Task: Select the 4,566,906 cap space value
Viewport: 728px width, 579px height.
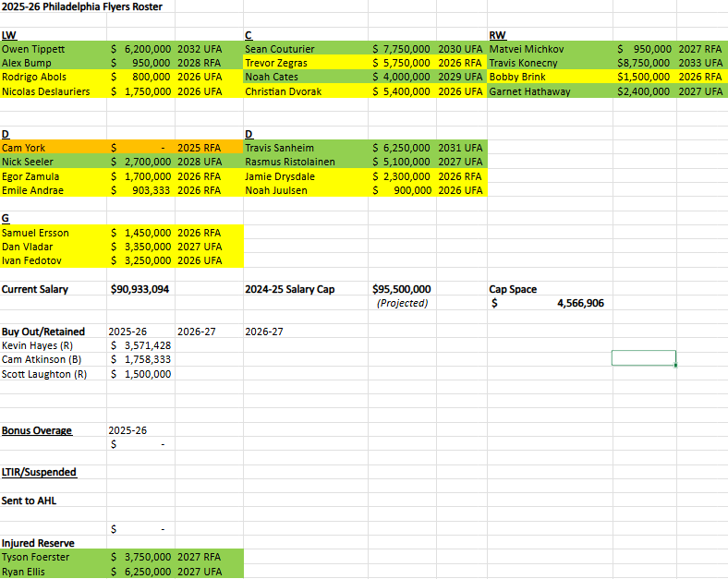Action: pos(550,303)
